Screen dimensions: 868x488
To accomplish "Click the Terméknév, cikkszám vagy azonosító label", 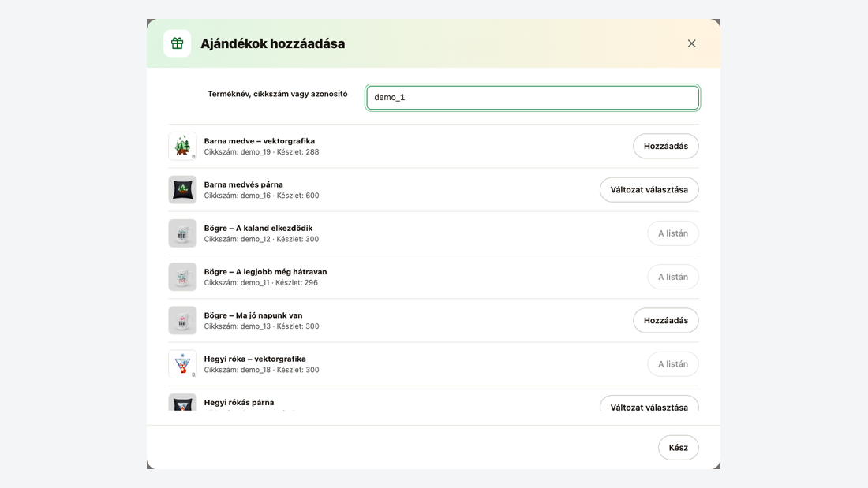I will click(277, 94).
